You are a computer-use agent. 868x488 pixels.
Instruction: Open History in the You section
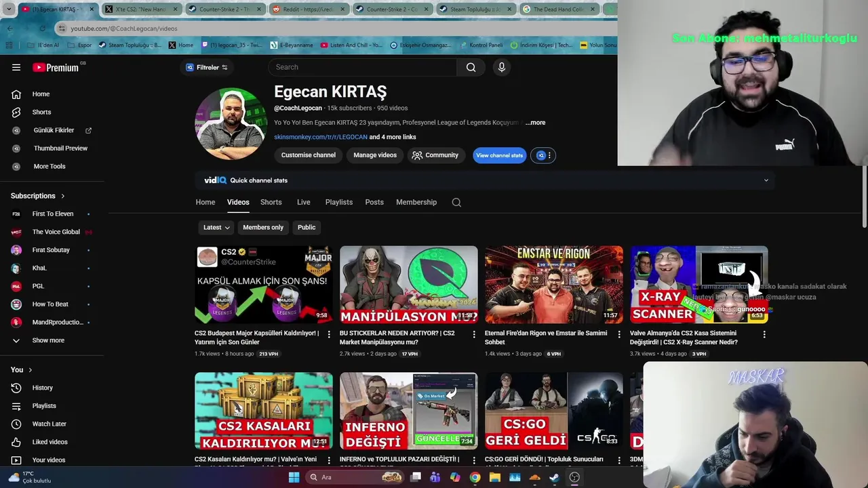[x=42, y=388]
